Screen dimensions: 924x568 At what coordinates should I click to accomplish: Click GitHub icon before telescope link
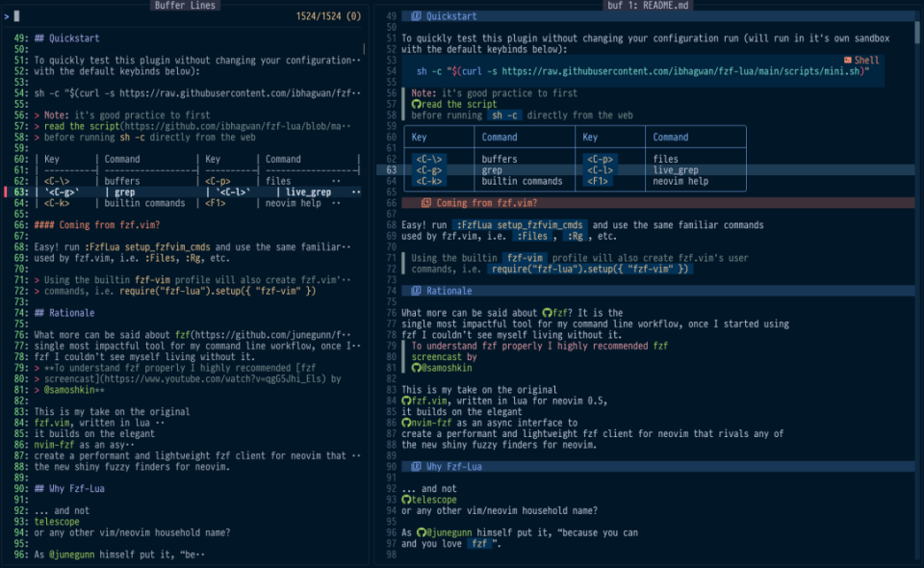pyautogui.click(x=406, y=500)
